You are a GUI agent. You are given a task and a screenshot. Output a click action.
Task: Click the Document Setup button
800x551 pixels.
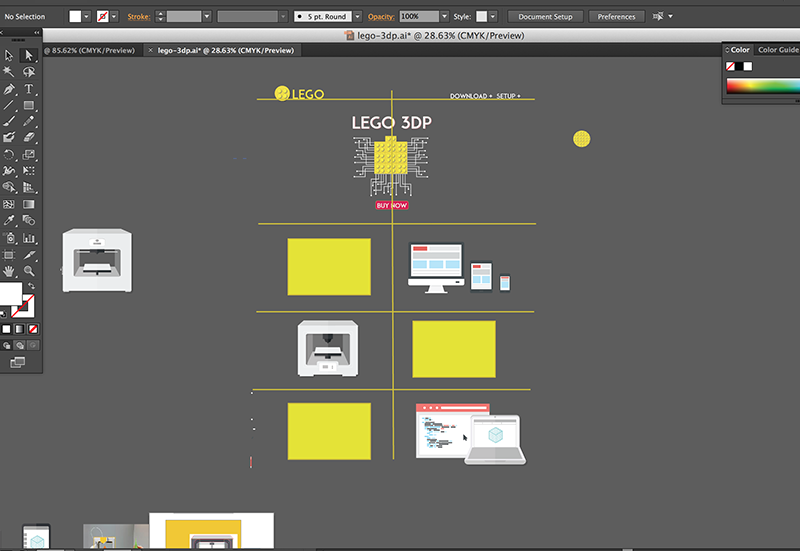coord(545,16)
